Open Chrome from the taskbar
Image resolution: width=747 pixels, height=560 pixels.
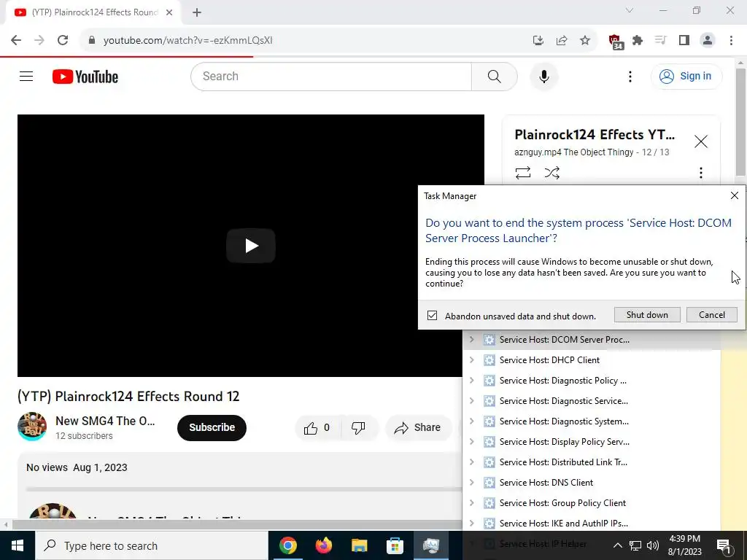tap(287, 545)
